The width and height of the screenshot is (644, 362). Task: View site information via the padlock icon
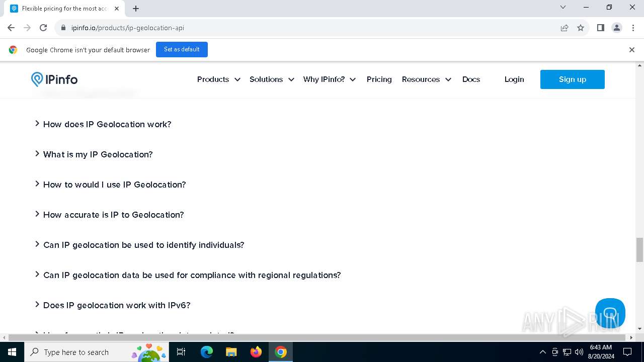(x=63, y=28)
